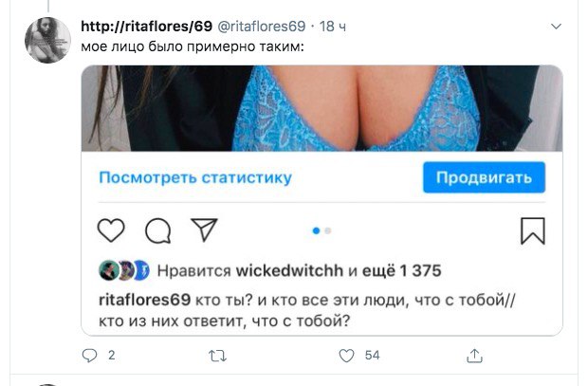Like the tweet with 54 likes
This screenshot has height=386, width=588.
[x=346, y=356]
